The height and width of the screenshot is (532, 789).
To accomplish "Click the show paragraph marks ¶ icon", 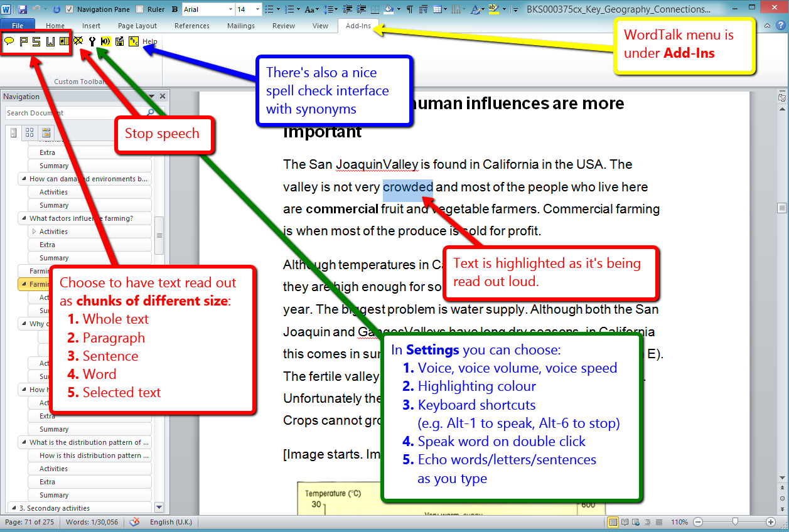I will (x=409, y=9).
